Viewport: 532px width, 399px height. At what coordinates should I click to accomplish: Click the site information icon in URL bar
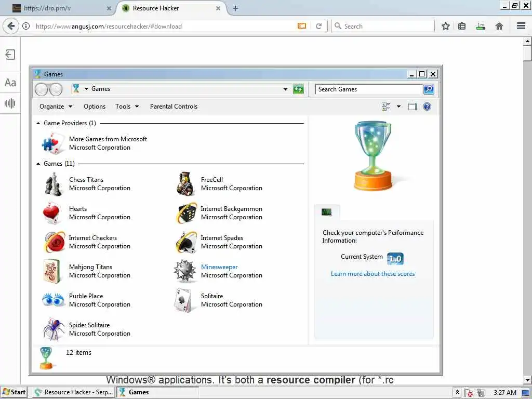26,26
